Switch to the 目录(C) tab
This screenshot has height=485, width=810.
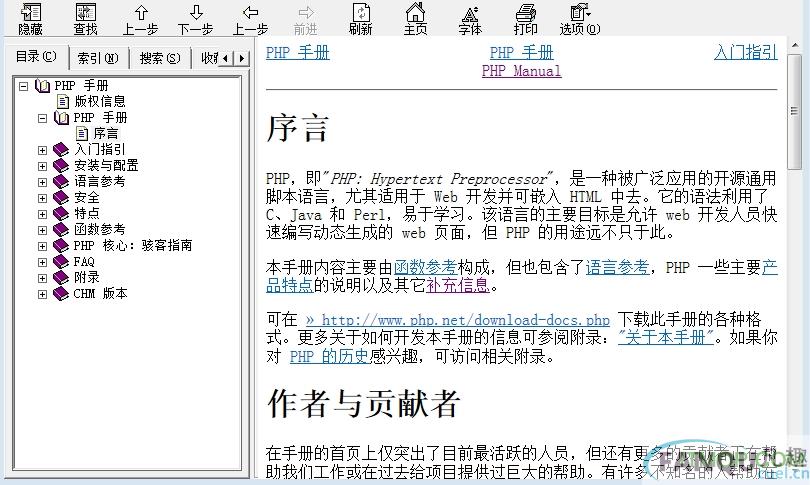point(36,57)
